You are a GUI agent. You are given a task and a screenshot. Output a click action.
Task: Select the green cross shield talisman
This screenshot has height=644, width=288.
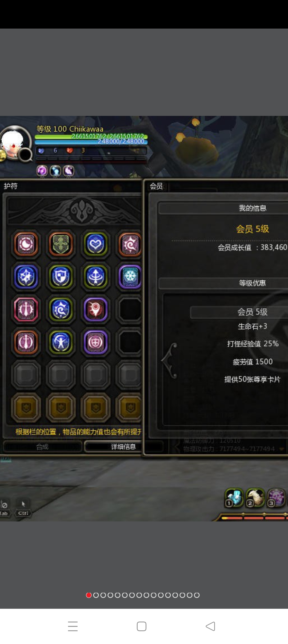pos(61,244)
